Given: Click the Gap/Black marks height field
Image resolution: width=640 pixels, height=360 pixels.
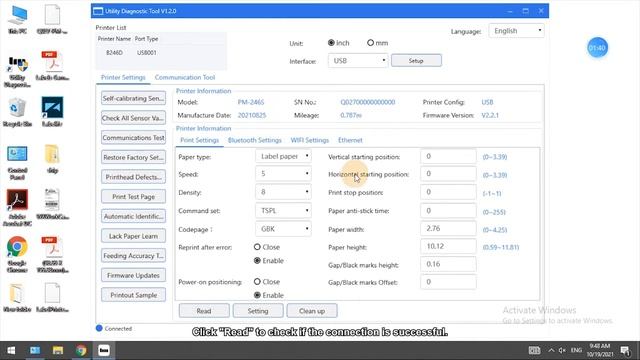Looking at the screenshot, I should click(x=448, y=264).
